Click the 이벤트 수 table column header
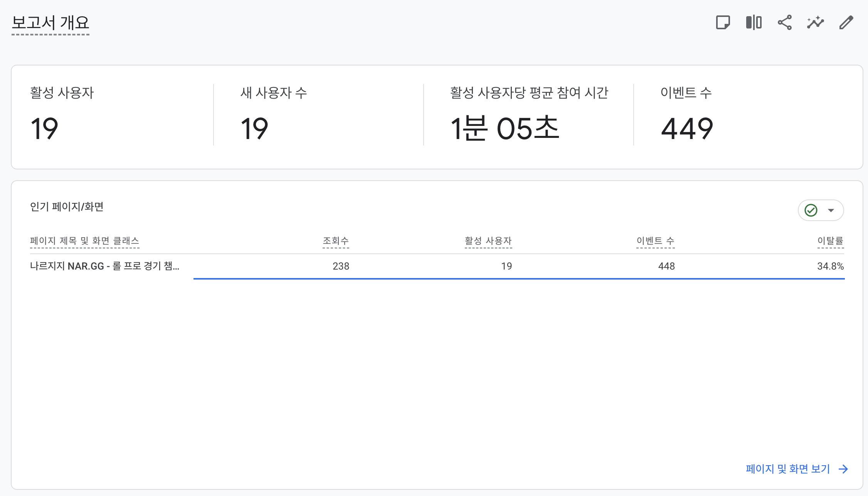868x496 pixels. pyautogui.click(x=655, y=241)
